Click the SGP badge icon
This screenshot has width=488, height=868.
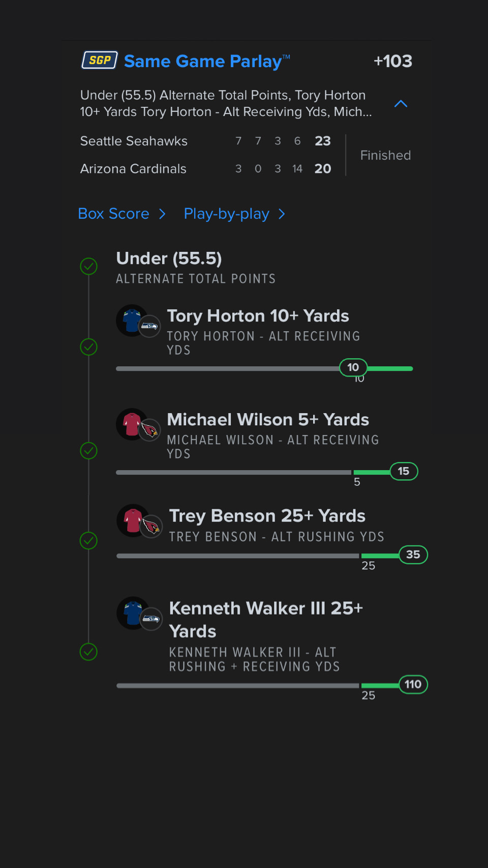coord(100,61)
